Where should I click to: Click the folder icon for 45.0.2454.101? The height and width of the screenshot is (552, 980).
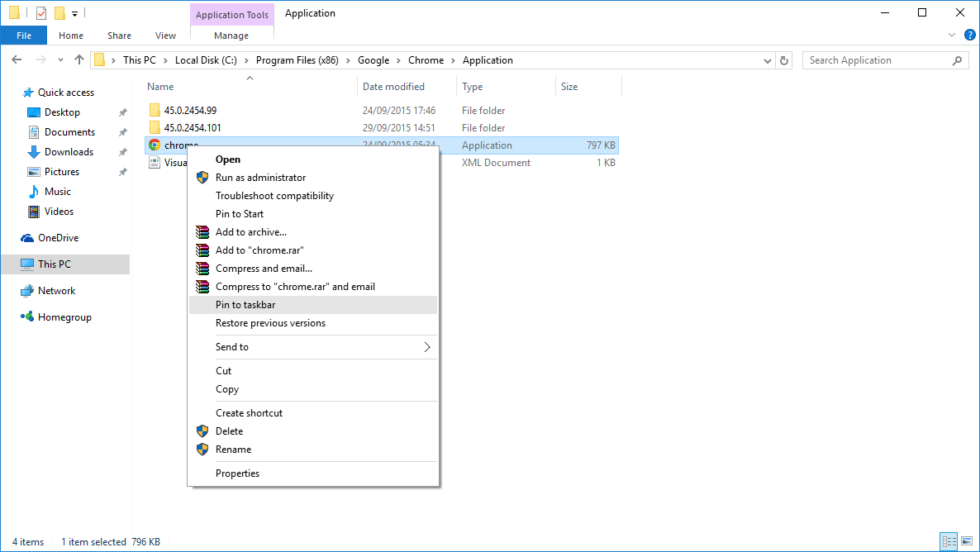click(x=155, y=127)
